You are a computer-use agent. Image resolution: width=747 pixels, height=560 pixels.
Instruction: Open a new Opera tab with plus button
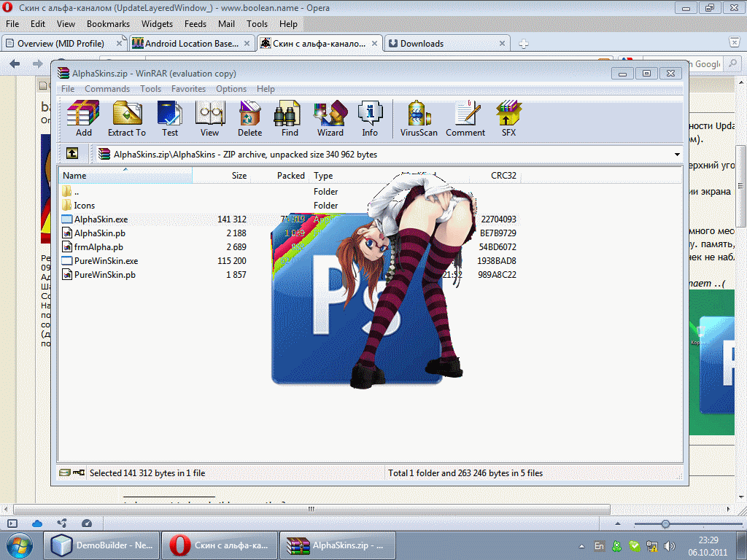click(523, 44)
